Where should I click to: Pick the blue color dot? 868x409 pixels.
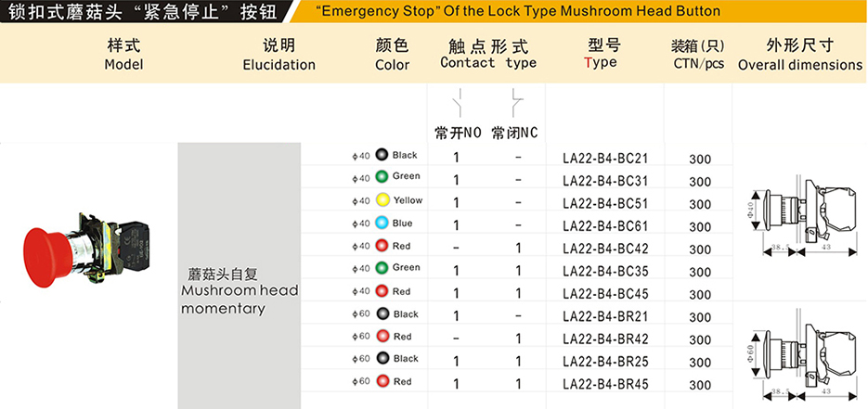(381, 223)
